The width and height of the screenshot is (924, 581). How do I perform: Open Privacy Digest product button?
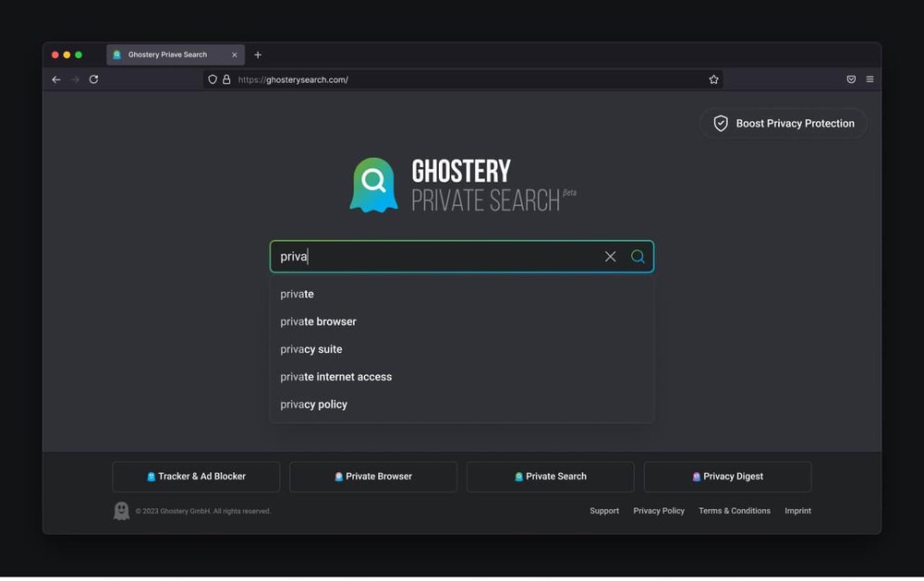(x=728, y=477)
